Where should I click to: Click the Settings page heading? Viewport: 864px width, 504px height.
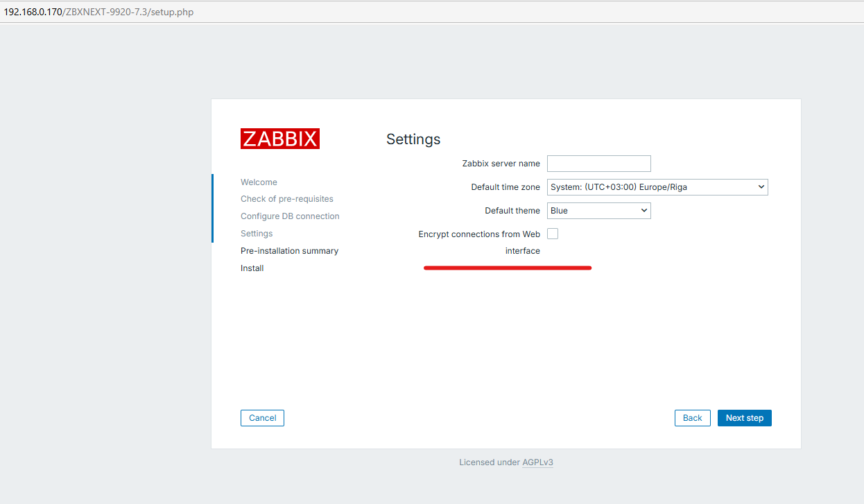(x=413, y=139)
